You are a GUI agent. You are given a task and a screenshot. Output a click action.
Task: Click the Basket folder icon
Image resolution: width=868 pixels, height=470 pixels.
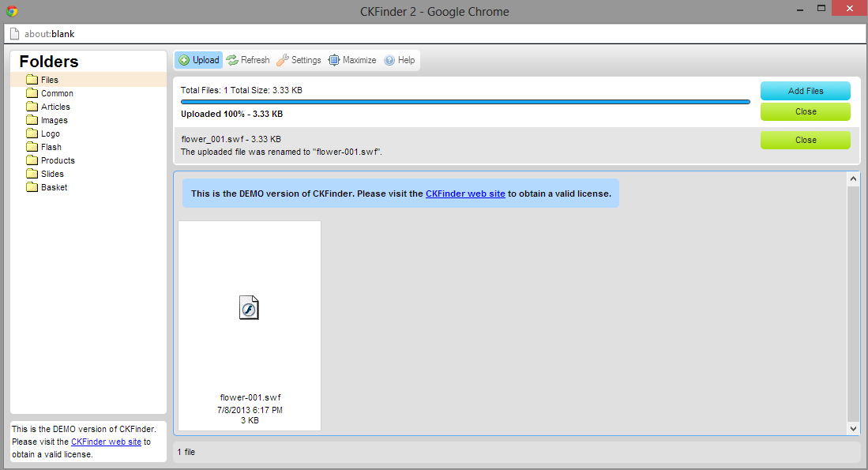tap(32, 187)
